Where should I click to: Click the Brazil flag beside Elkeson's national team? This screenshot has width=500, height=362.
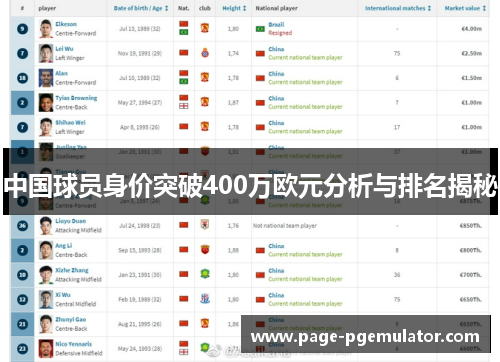click(x=260, y=29)
